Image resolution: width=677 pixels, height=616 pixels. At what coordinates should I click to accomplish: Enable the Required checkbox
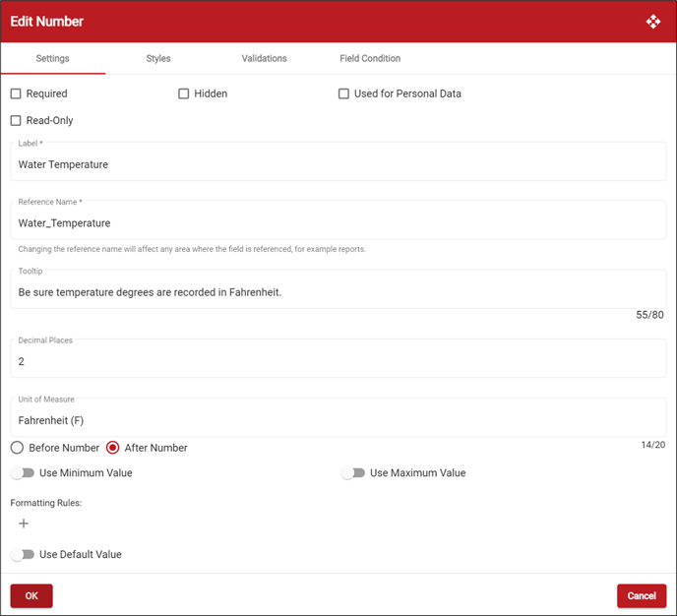pos(16,94)
